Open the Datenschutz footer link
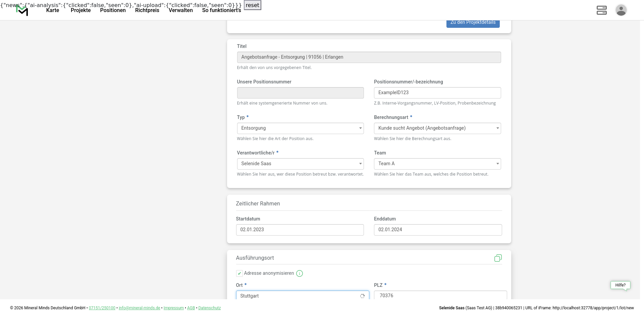Screen dimensions: 644x316 click(x=209, y=308)
